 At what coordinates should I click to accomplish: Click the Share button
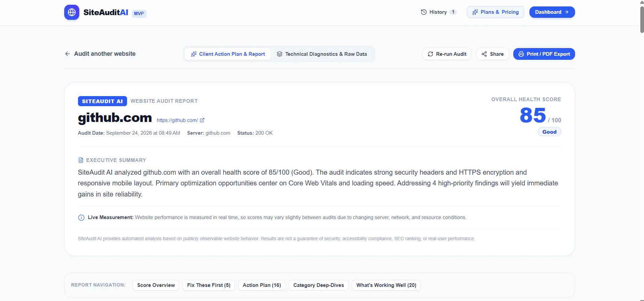click(492, 54)
